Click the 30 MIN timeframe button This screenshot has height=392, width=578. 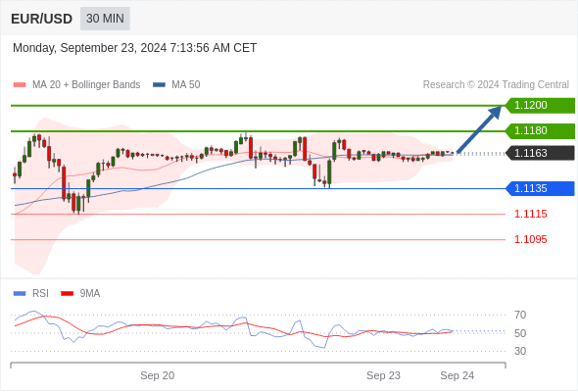pyautogui.click(x=105, y=19)
